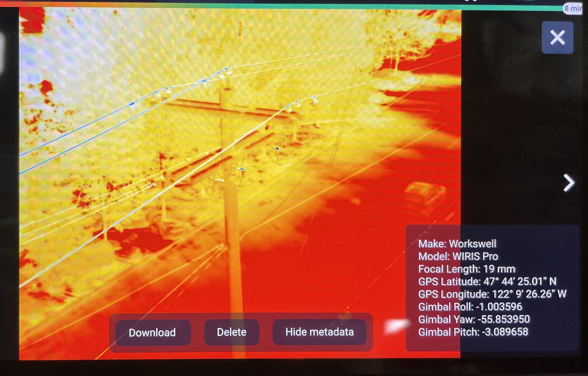Delete this thermal photo
The height and width of the screenshot is (376, 588).
pyautogui.click(x=231, y=332)
